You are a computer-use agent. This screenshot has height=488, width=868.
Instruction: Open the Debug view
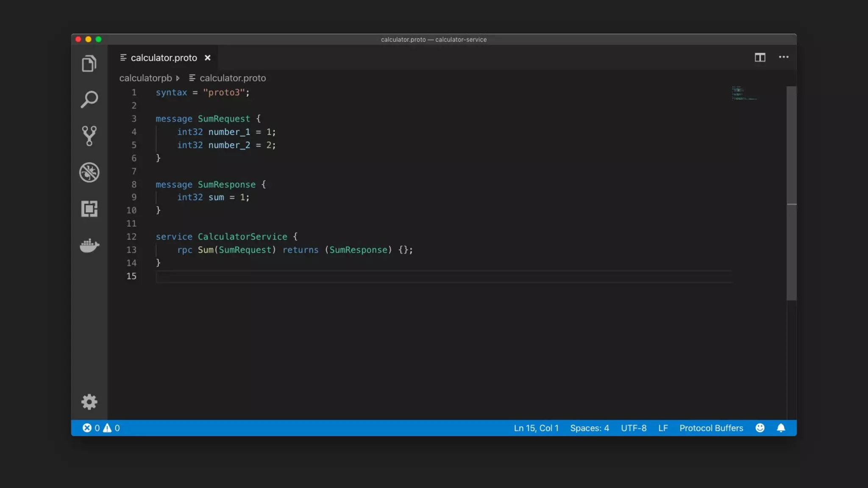89,172
